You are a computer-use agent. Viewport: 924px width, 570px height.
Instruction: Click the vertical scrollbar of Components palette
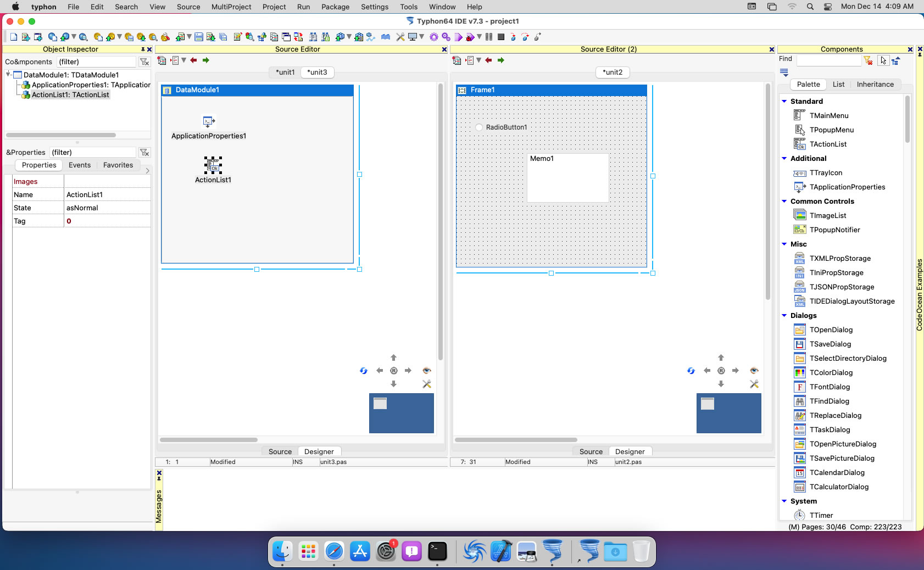click(x=907, y=119)
